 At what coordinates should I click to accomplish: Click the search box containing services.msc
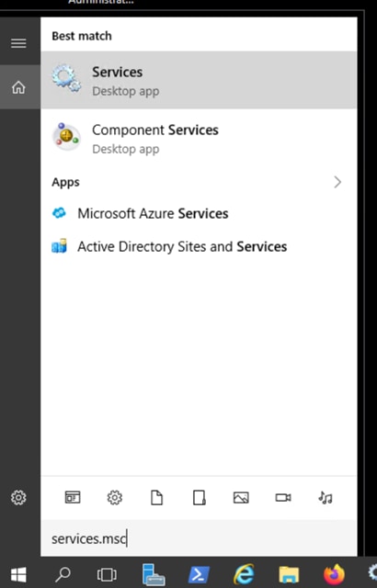(x=199, y=538)
